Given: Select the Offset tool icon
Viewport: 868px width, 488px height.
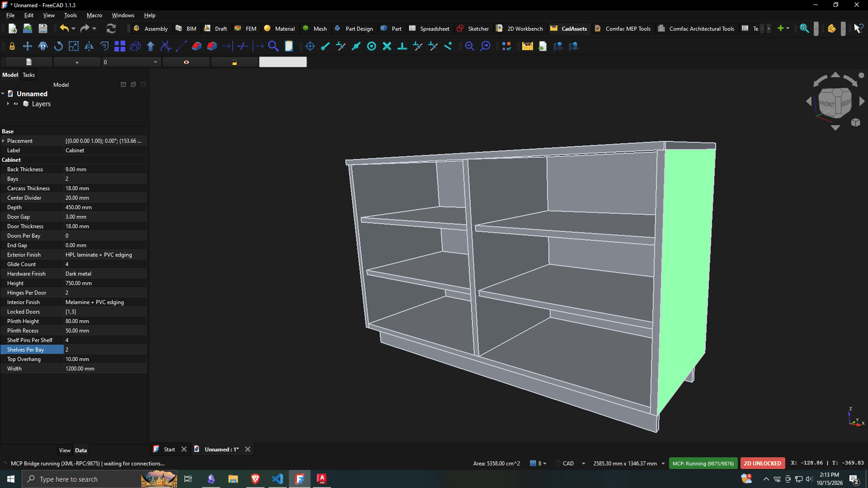Looking at the screenshot, I should (104, 46).
